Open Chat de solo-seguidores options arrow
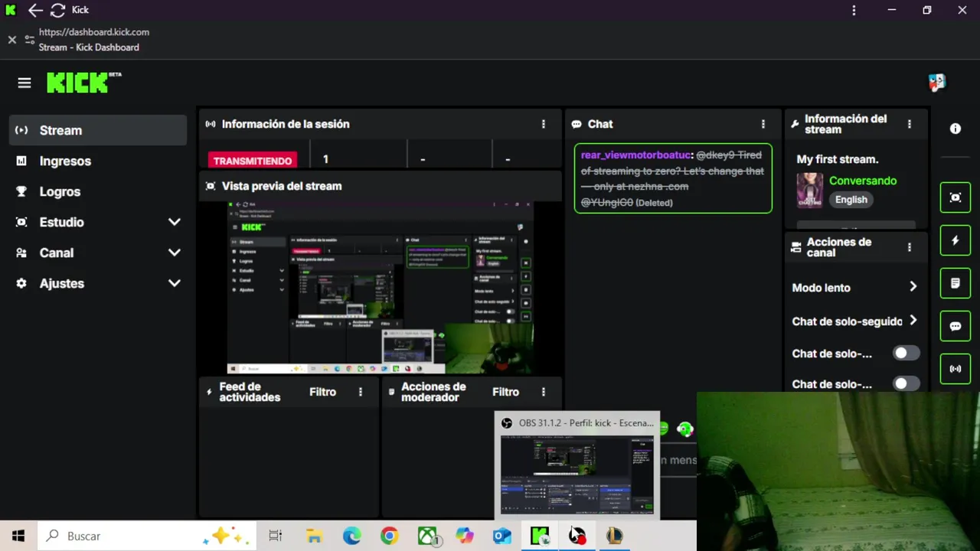 click(x=913, y=321)
